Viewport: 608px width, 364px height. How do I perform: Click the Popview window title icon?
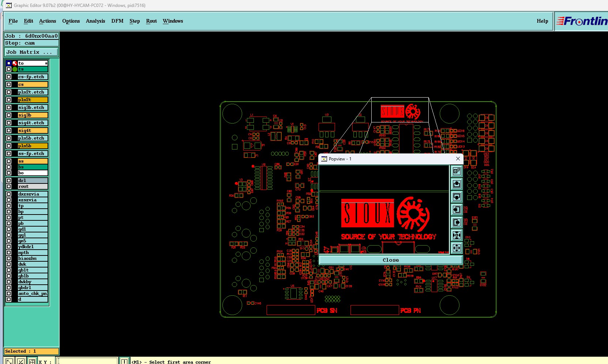point(324,159)
